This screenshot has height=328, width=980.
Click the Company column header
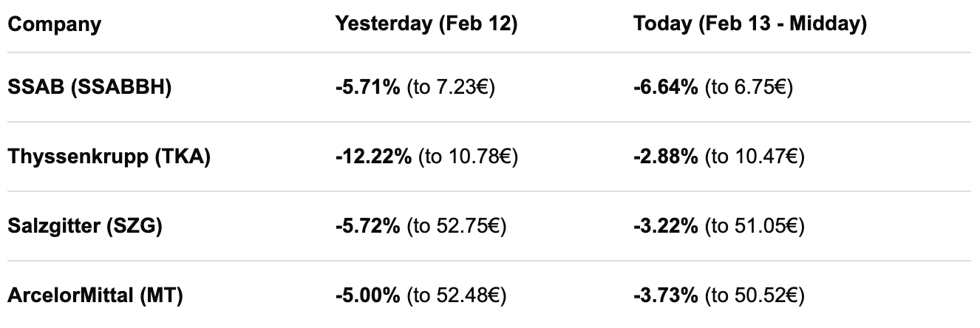point(54,24)
